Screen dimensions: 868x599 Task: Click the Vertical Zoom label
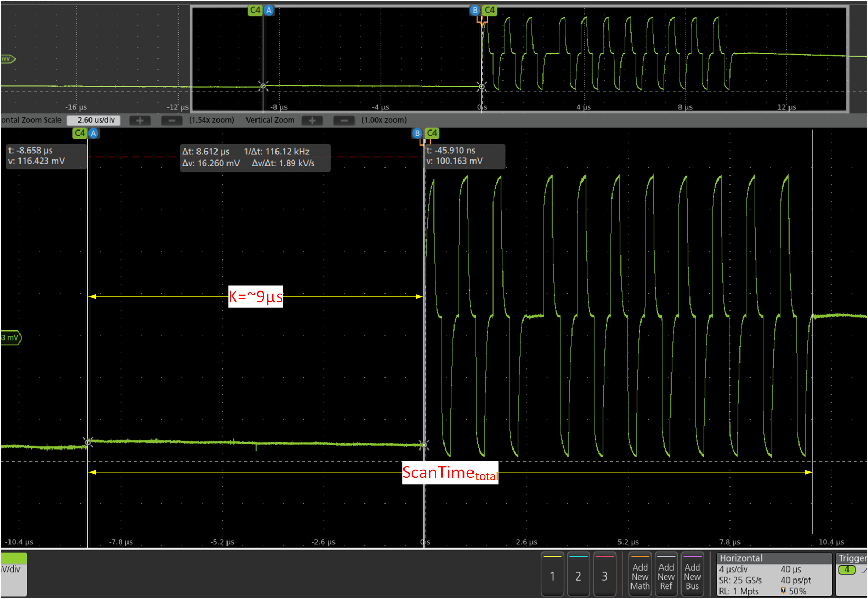270,121
